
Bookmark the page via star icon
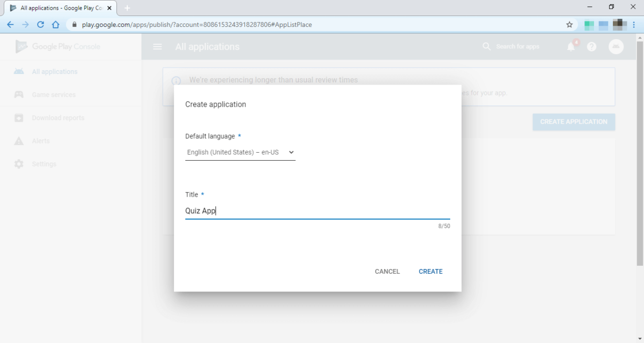[569, 24]
